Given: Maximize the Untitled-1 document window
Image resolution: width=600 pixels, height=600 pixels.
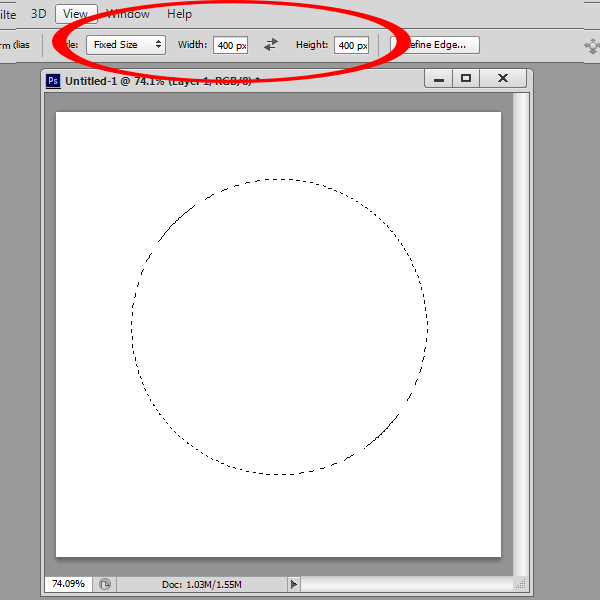Looking at the screenshot, I should [x=465, y=78].
